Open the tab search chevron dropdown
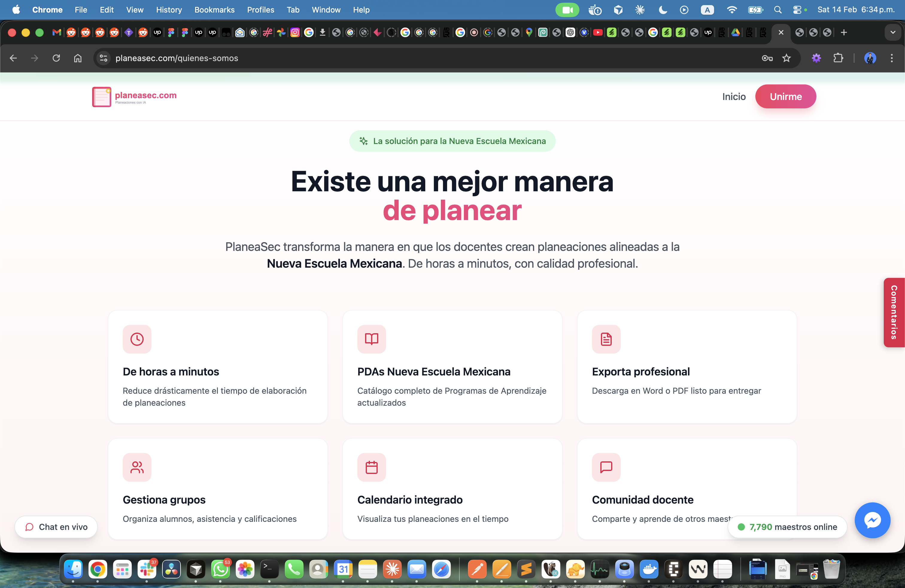 [893, 32]
